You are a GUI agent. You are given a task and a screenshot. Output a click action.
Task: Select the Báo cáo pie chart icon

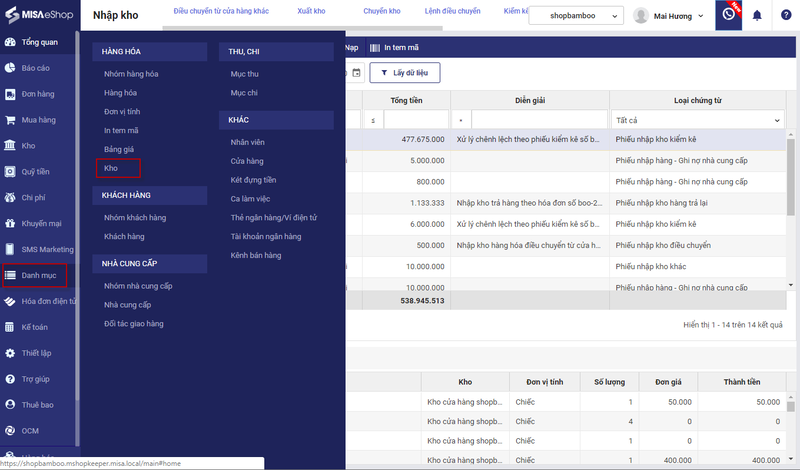coord(10,68)
